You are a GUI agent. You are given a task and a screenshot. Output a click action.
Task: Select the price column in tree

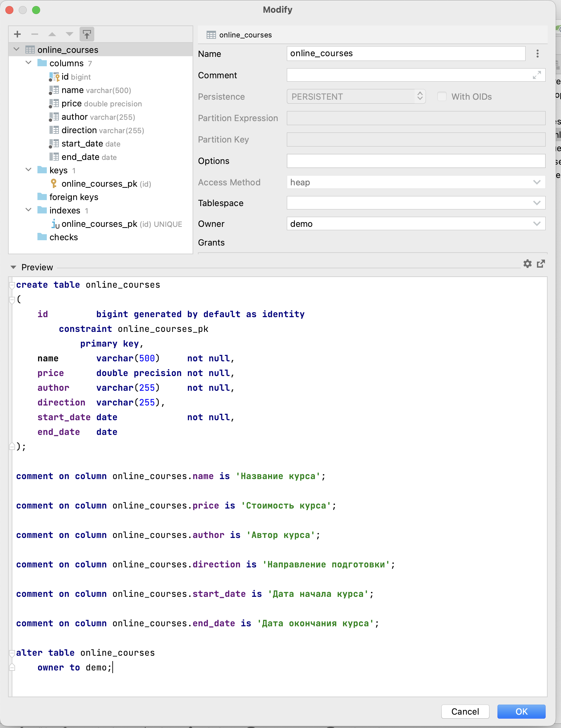coord(72,104)
